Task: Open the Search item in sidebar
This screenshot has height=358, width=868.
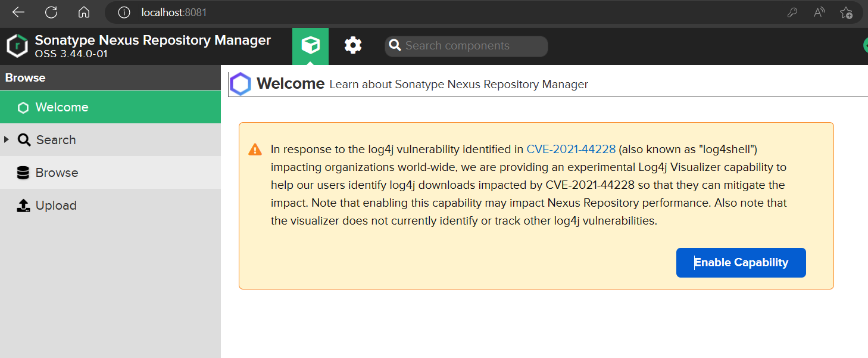Action: click(55, 140)
